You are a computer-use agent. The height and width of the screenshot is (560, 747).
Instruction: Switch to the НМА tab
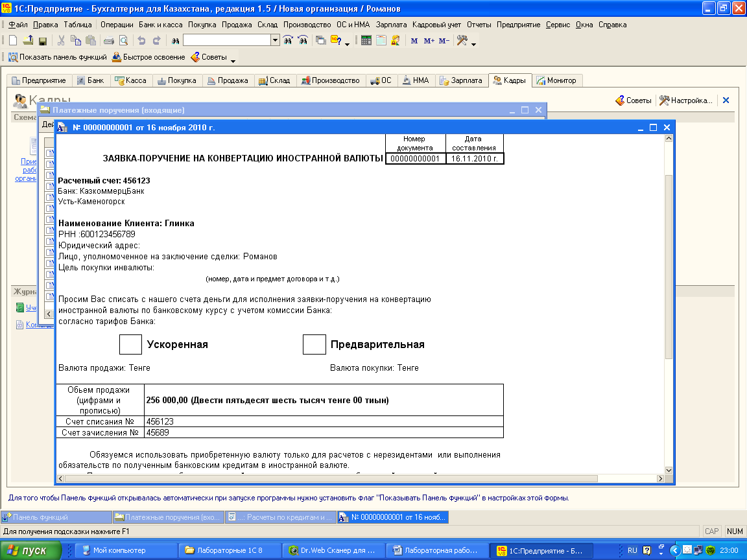pyautogui.click(x=416, y=80)
